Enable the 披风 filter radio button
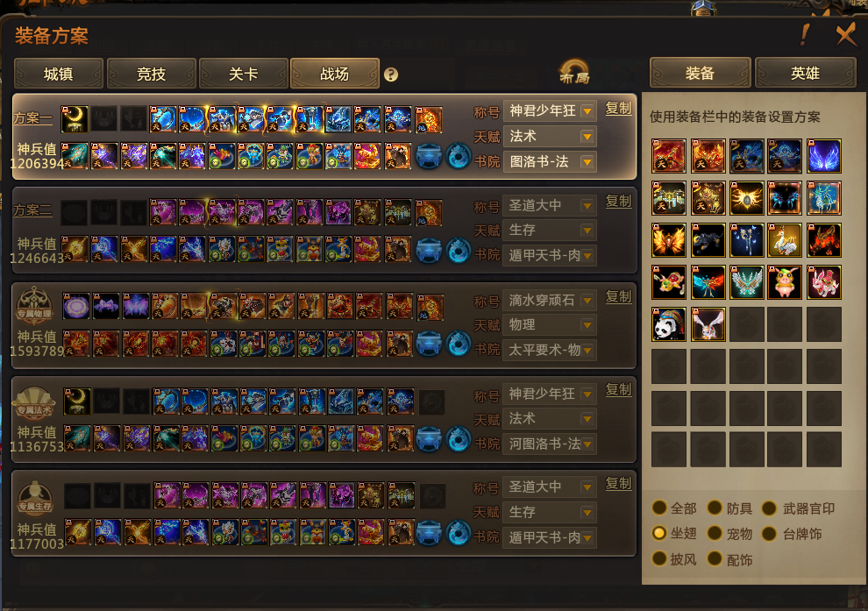 point(659,558)
